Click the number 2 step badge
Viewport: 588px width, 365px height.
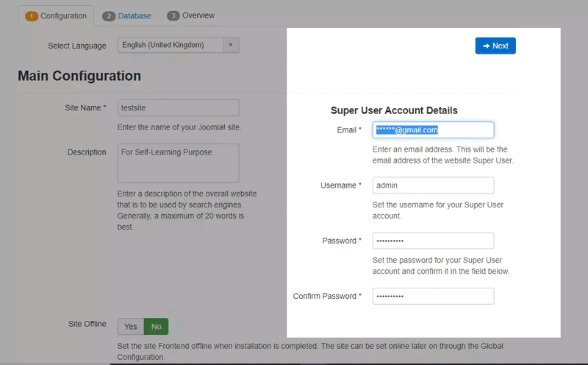point(109,15)
